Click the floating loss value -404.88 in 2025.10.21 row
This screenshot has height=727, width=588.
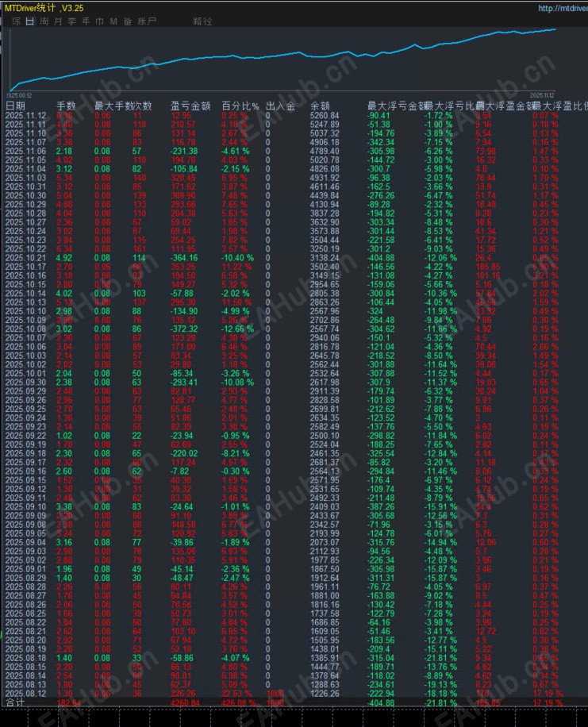381,258
